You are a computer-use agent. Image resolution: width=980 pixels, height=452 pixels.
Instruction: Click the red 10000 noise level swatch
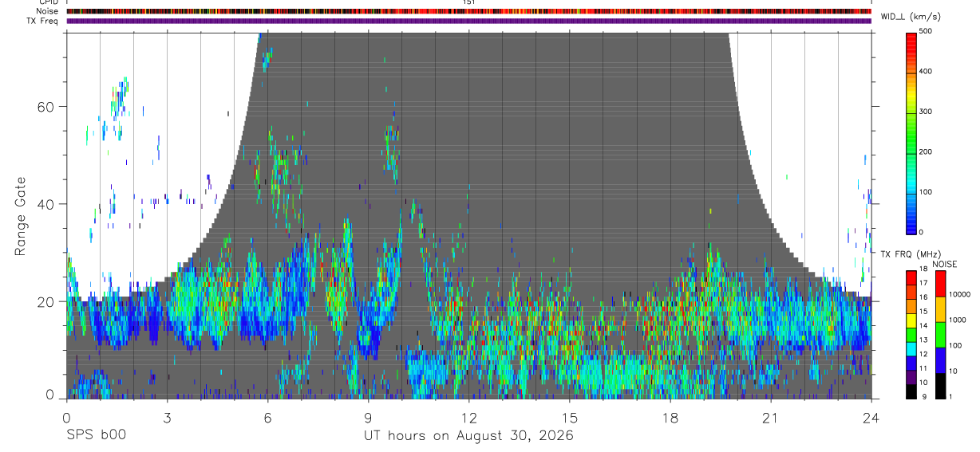click(941, 284)
